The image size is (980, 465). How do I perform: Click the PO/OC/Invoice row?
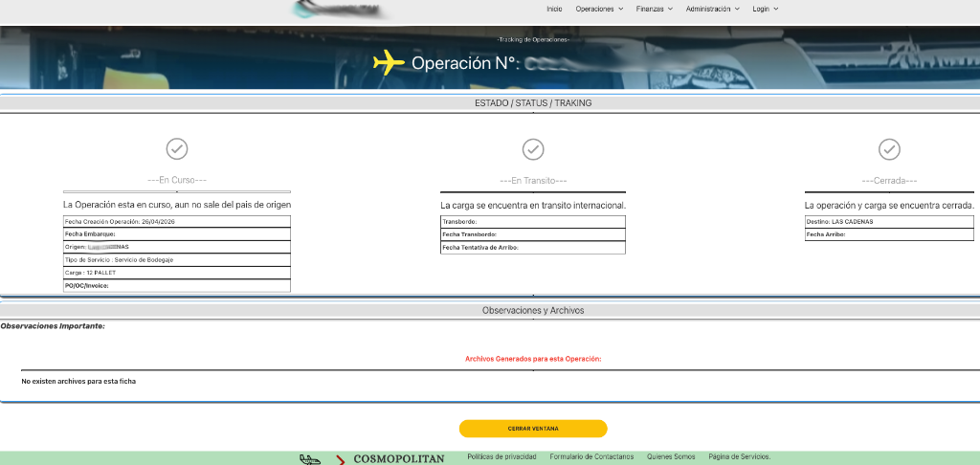click(x=177, y=286)
